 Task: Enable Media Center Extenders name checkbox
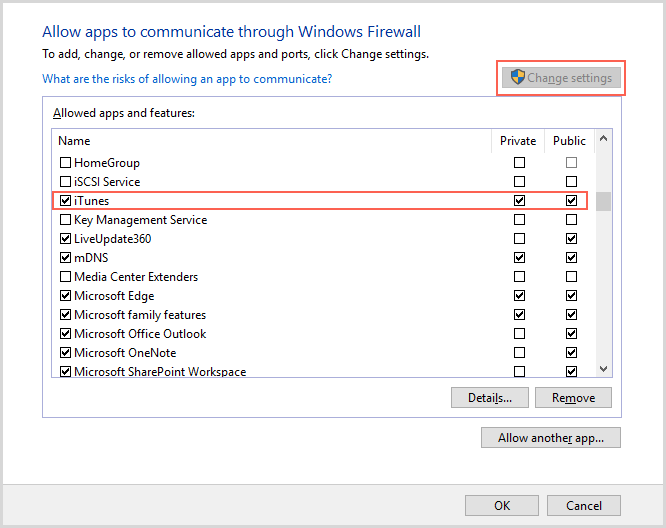[65, 277]
